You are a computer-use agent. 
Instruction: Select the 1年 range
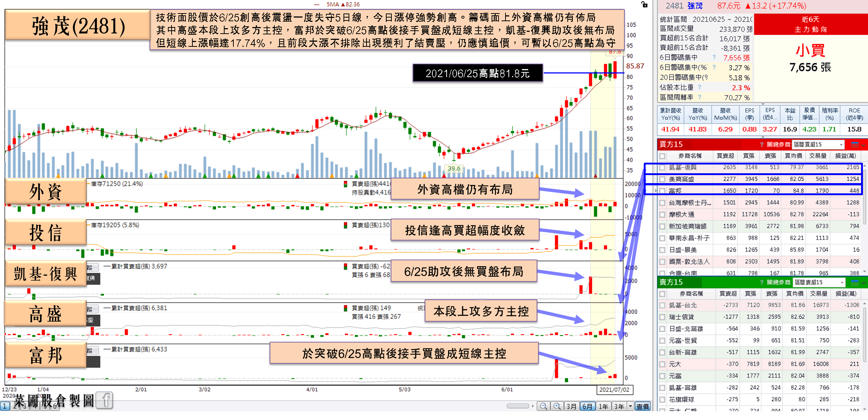point(603,406)
